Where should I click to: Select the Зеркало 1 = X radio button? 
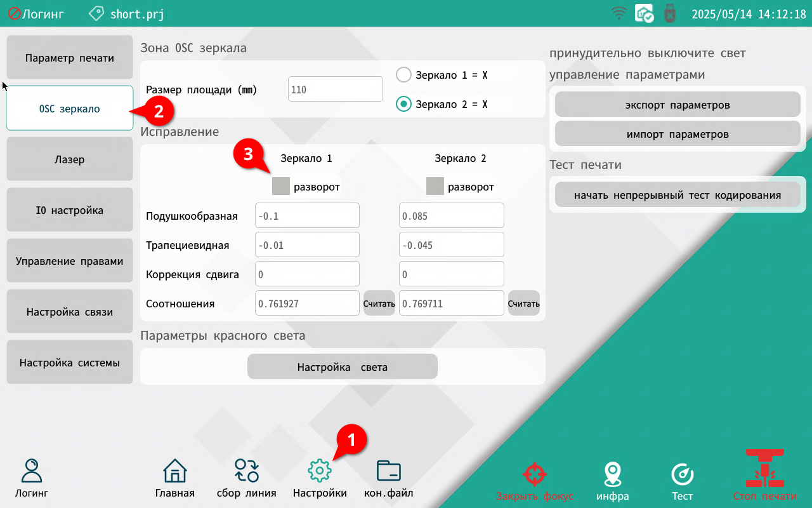point(404,75)
